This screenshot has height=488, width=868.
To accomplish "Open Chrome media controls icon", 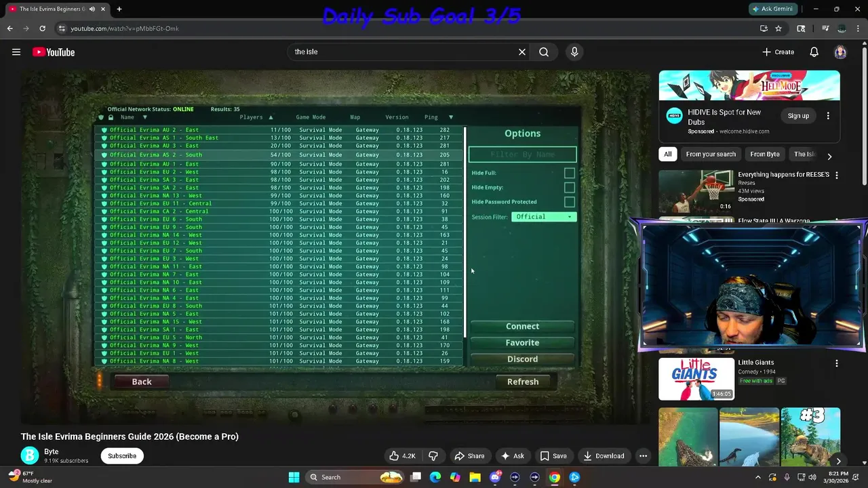I will point(825,28).
